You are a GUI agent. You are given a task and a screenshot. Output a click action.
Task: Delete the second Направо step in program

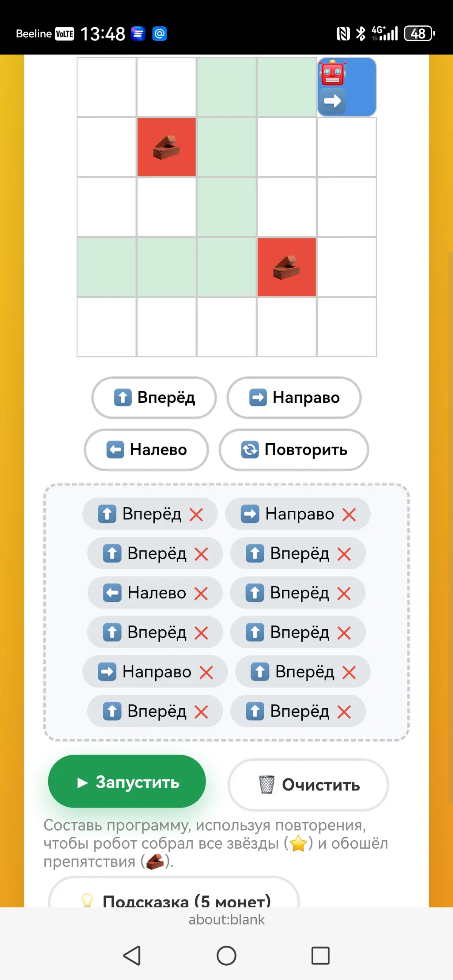[x=206, y=673]
